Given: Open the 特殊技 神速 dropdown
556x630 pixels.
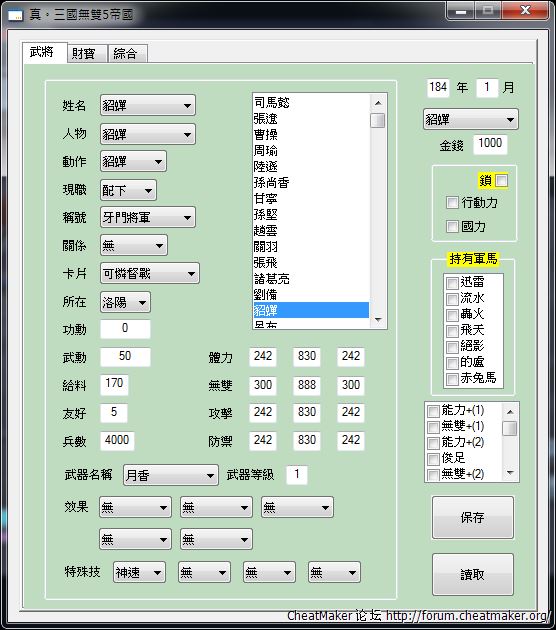Looking at the screenshot, I should (139, 572).
